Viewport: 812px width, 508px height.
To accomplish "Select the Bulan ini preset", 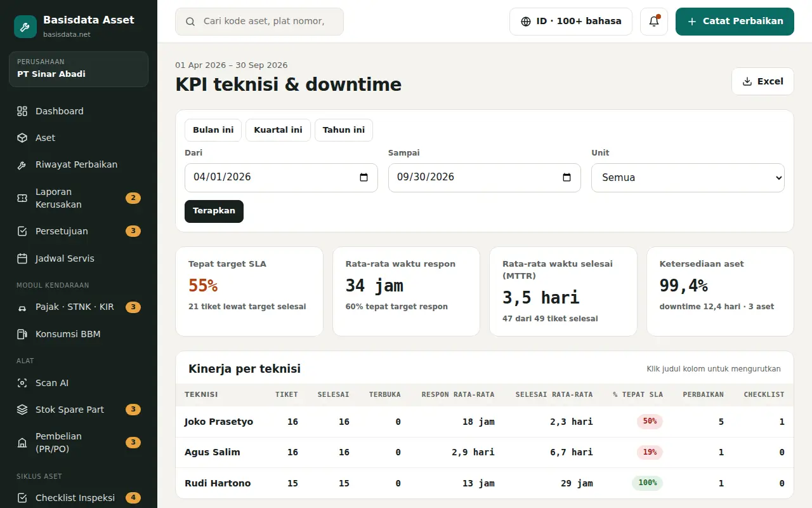I will [x=213, y=130].
